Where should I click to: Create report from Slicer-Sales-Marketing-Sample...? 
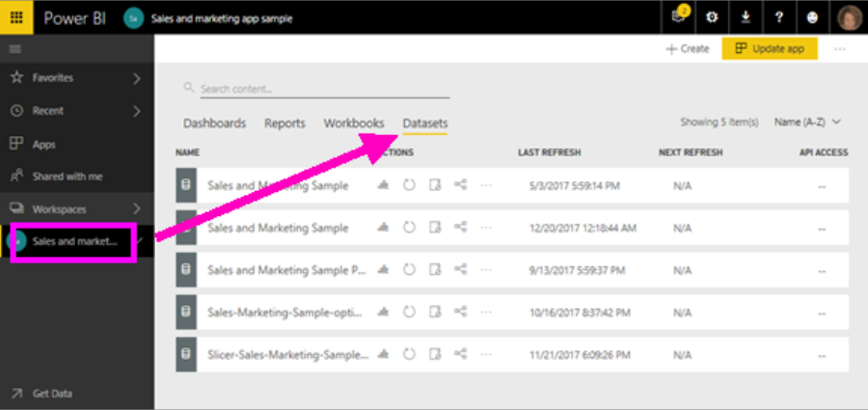tap(383, 355)
